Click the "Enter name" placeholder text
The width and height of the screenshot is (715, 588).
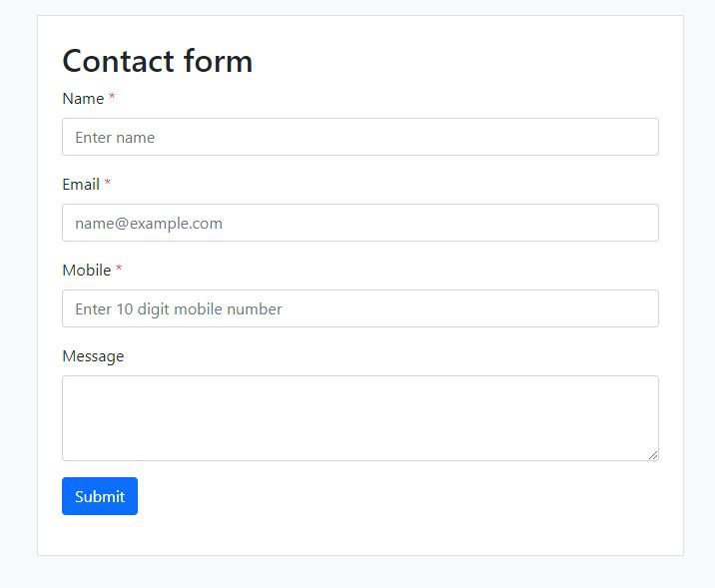point(115,138)
